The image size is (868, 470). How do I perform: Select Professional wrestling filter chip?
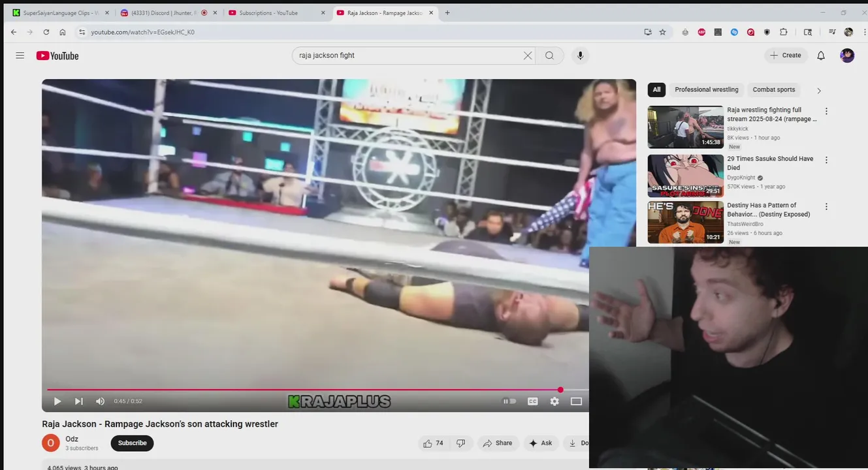click(x=707, y=89)
